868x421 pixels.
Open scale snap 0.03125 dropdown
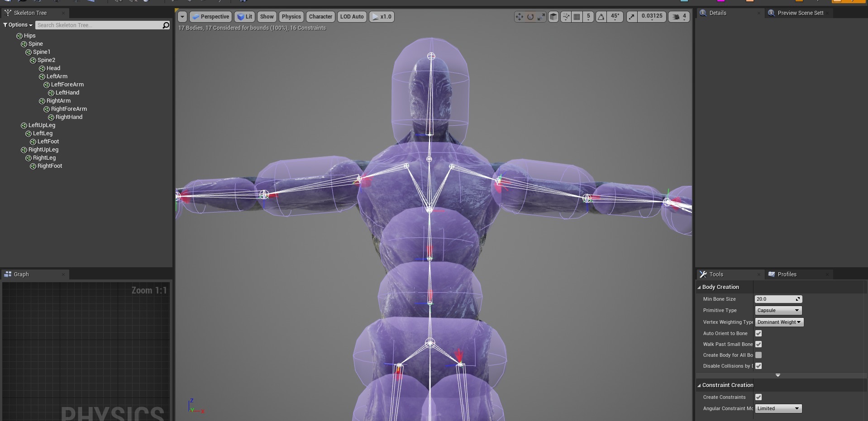click(x=652, y=17)
